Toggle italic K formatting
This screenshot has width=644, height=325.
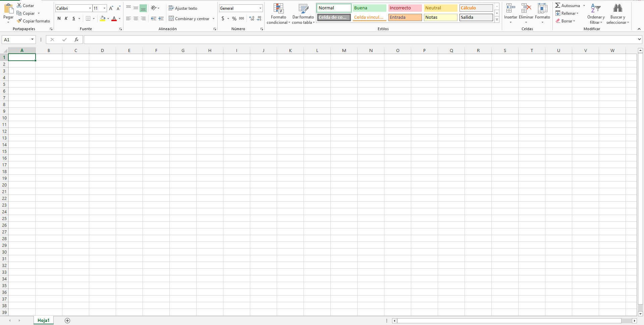pyautogui.click(x=66, y=18)
